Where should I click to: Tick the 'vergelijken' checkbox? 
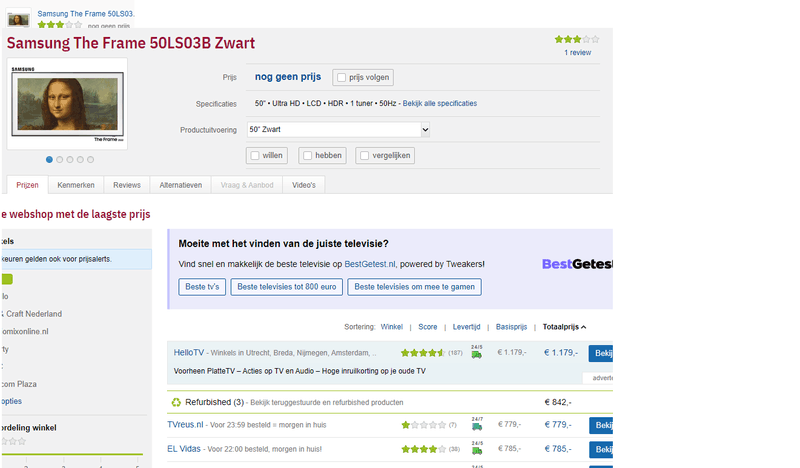[x=364, y=156]
